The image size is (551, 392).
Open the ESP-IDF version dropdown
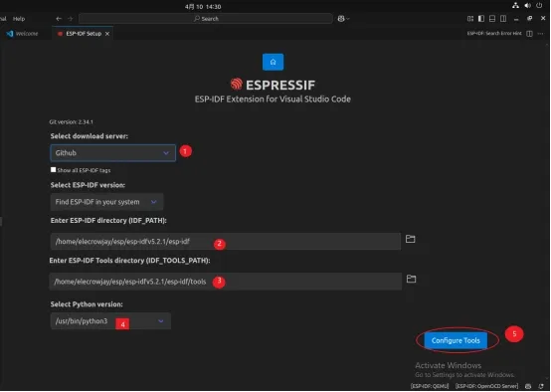point(106,202)
